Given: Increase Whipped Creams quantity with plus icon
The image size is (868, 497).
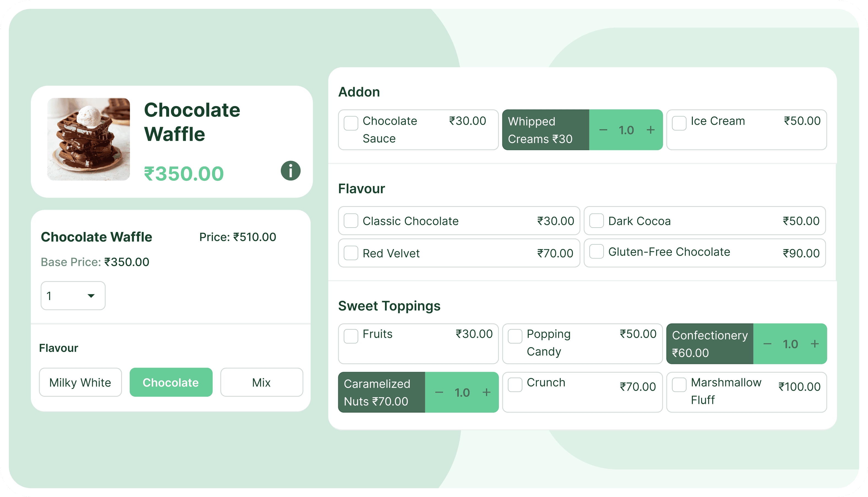Looking at the screenshot, I should pyautogui.click(x=650, y=130).
